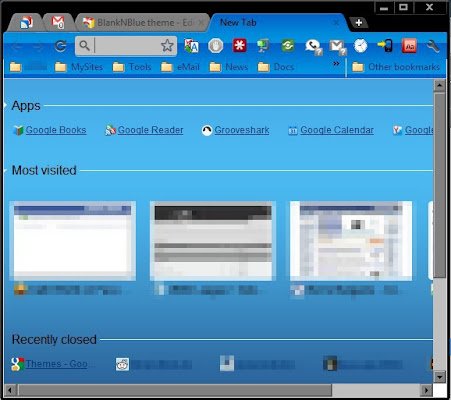Click vertical scrollbar up arrow

click(439, 86)
